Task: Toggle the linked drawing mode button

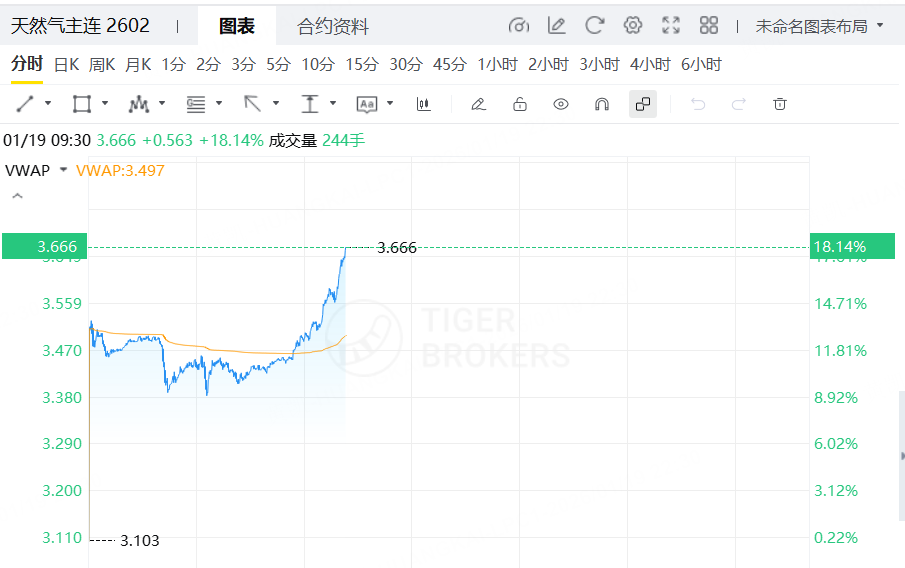Action: click(642, 104)
